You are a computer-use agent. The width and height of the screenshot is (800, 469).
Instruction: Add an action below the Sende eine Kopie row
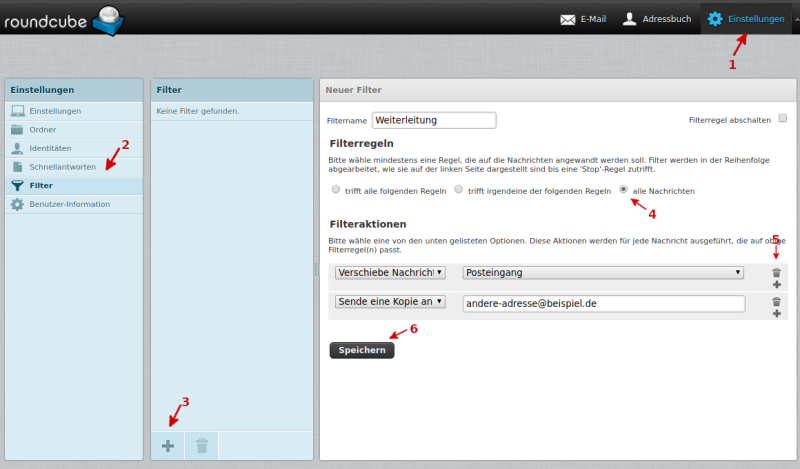tap(776, 314)
